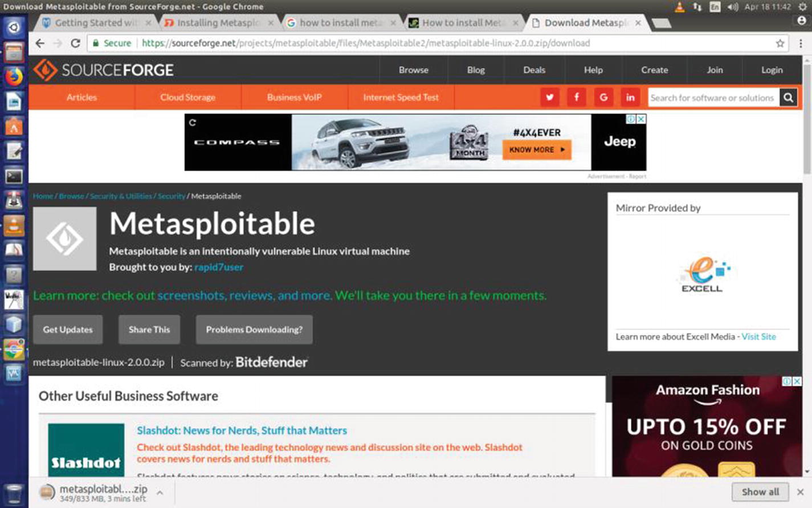
Task: Open system settings gear in top bar
Action: tap(803, 7)
